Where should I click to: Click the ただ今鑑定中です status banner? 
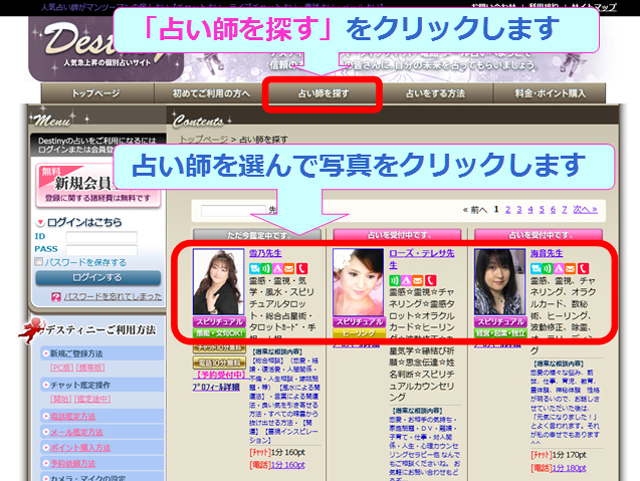click(x=258, y=235)
